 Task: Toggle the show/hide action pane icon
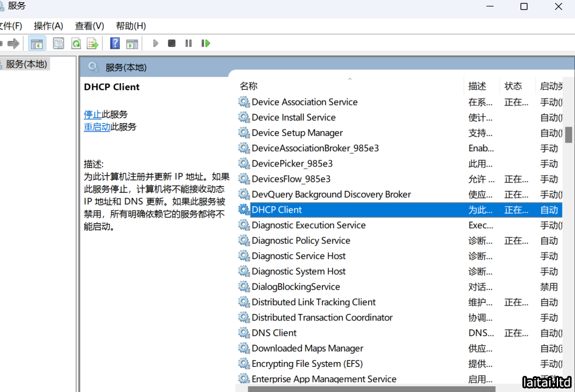(x=132, y=43)
